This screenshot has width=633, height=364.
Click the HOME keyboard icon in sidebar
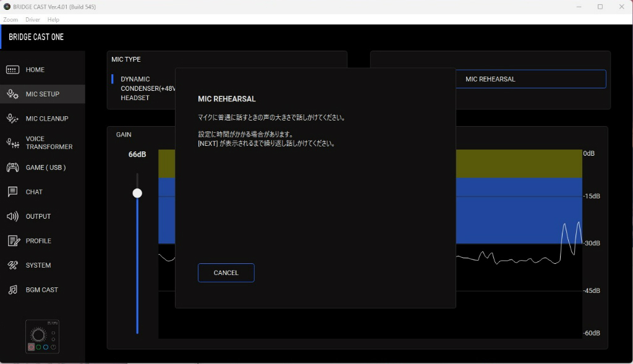[12, 70]
